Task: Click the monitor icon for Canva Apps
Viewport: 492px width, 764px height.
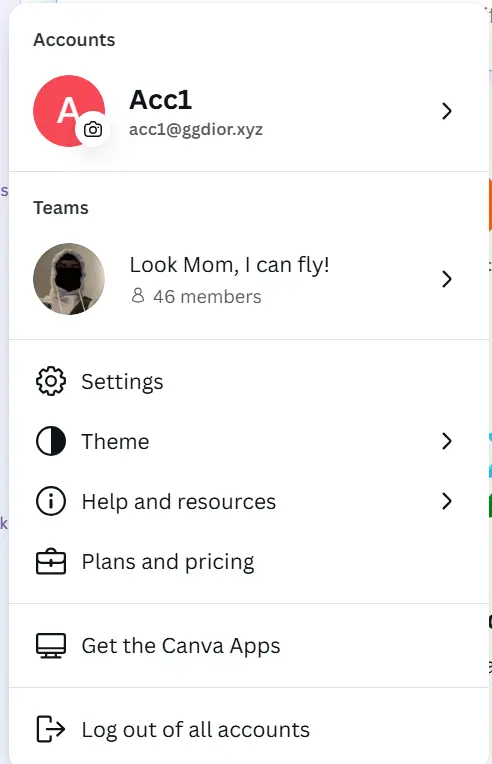Action: click(x=51, y=646)
